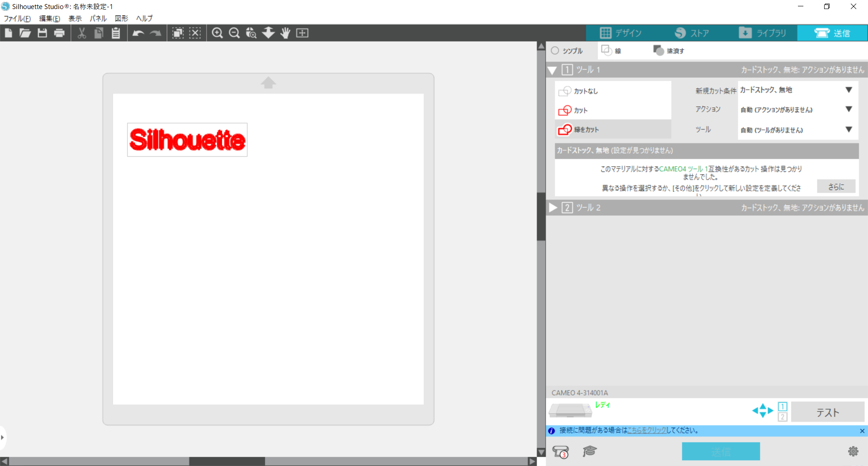Click the CAMEO 4-314001A device label
Screen dimensions: 868x466
pos(580,393)
